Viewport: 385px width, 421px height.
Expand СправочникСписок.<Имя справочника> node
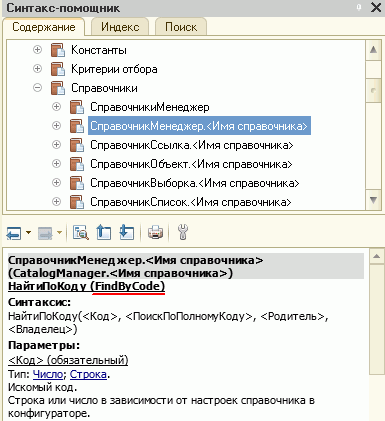tap(57, 202)
